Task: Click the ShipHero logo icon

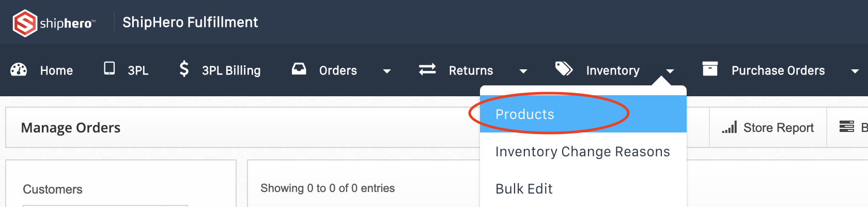Action: click(25, 23)
